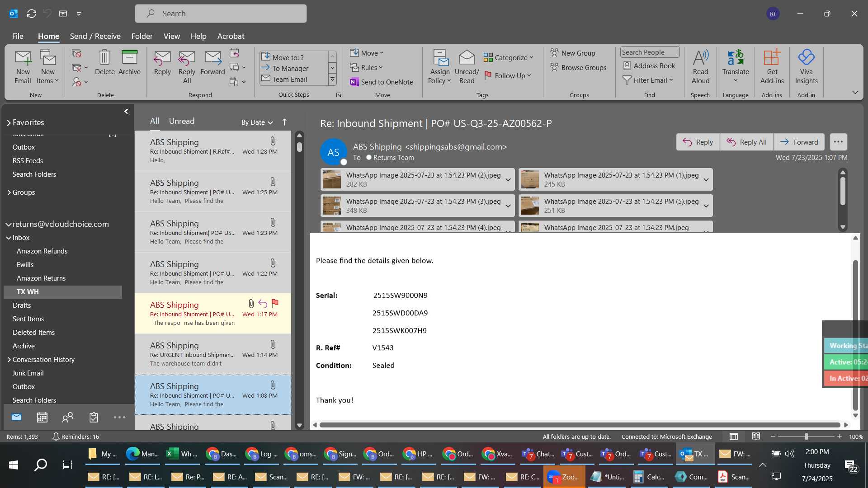Open the Folder tab

coord(142,36)
